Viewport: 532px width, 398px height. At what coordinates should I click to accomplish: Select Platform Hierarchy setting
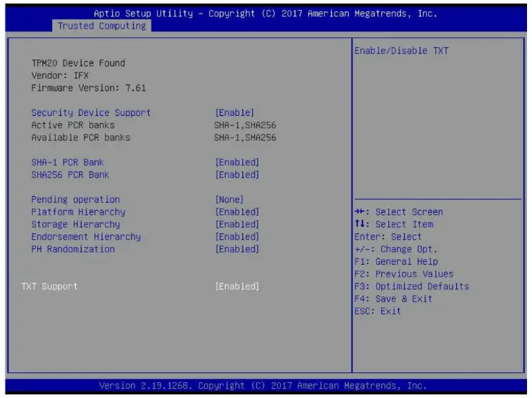click(x=78, y=213)
